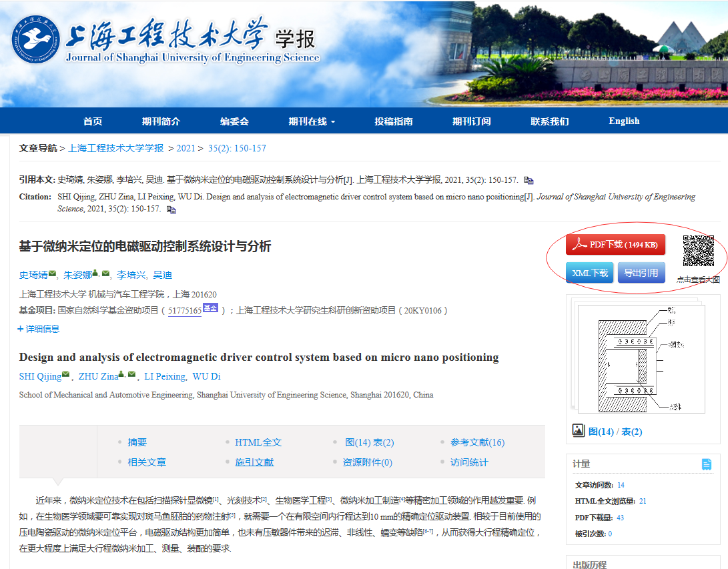Click email icon next to 史琦婧
The height and width of the screenshot is (569, 728).
(53, 274)
